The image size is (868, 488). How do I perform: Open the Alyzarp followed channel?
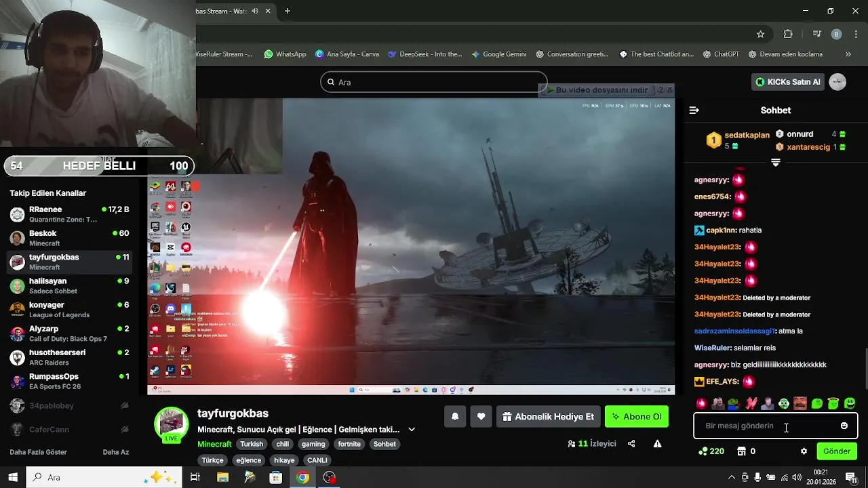click(x=69, y=333)
